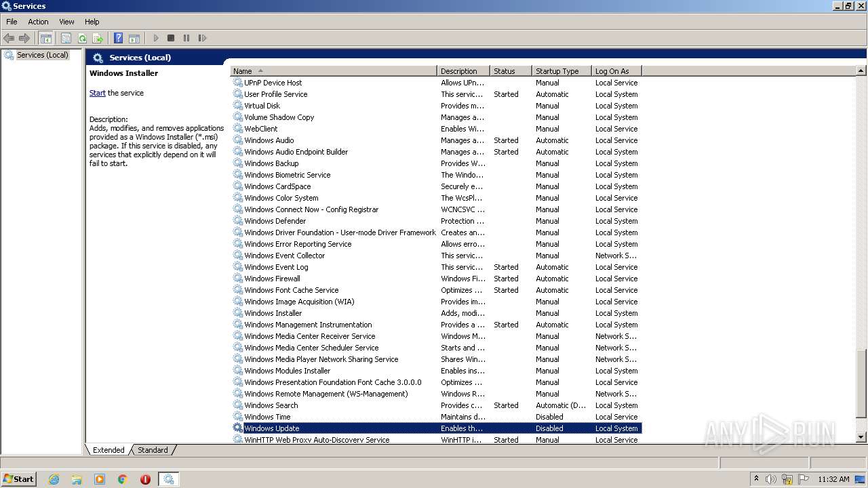Select Windows Modules Installer service
The image size is (868, 488).
[436, 371]
